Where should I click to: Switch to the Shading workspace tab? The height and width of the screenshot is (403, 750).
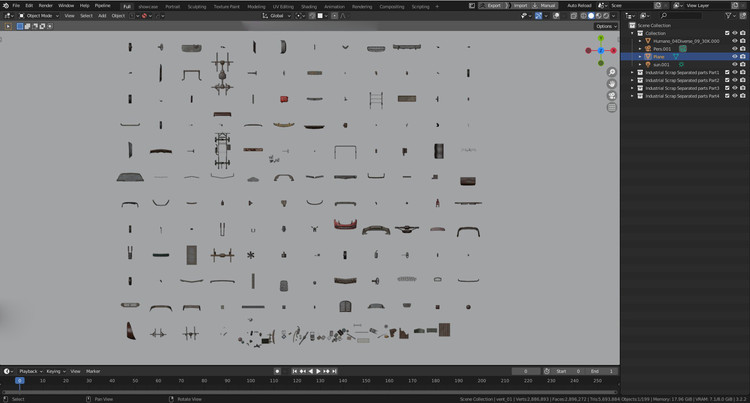[x=309, y=7]
